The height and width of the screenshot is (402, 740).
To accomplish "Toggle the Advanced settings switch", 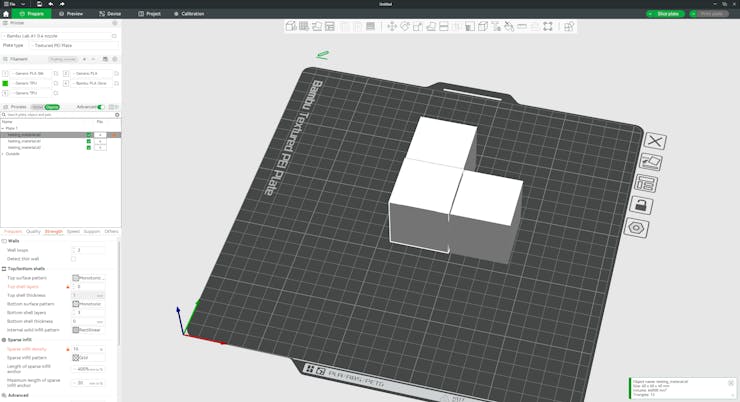I will tap(100, 107).
